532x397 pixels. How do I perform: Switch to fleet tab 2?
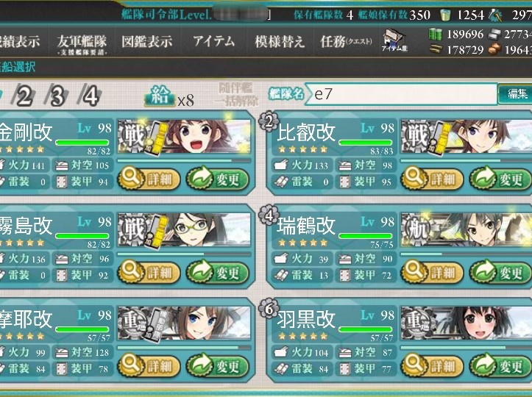24,96
